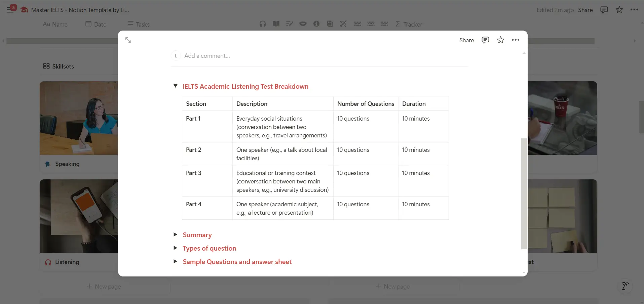The height and width of the screenshot is (304, 644).
Task: Favorite this page with the modal star icon
Action: 500,40
